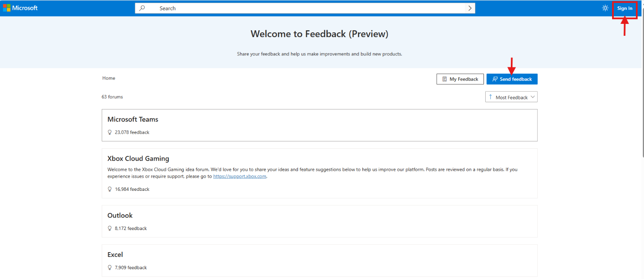The width and height of the screenshot is (644, 279).
Task: Focus the Search input field
Action: (x=305, y=8)
